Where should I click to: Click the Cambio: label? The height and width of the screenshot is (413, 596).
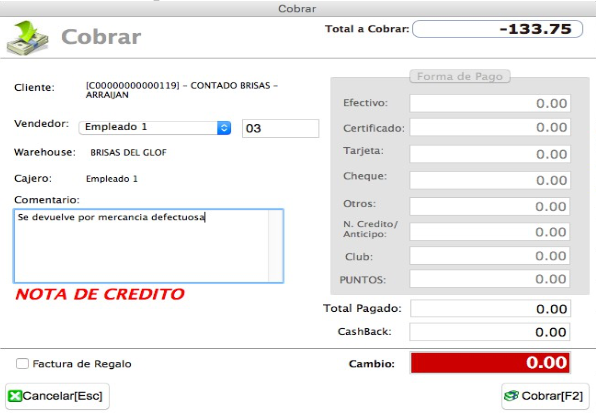click(x=372, y=364)
